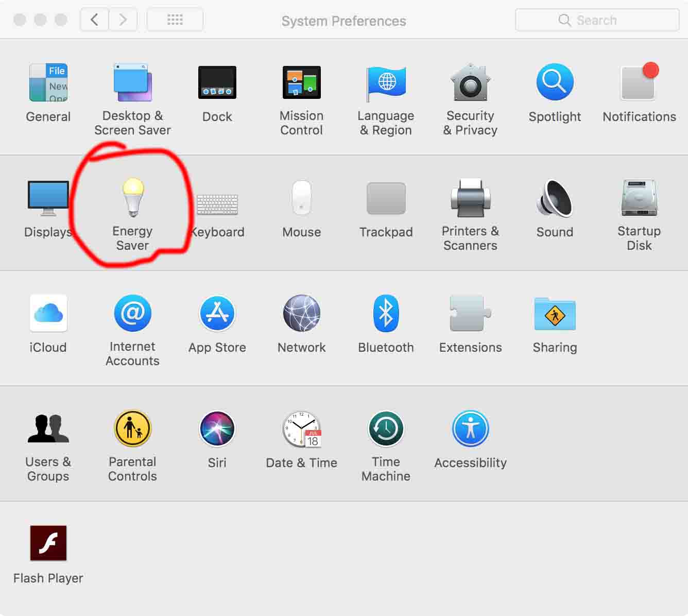Click the Show All grid button
This screenshot has width=688, height=616.
(x=175, y=20)
